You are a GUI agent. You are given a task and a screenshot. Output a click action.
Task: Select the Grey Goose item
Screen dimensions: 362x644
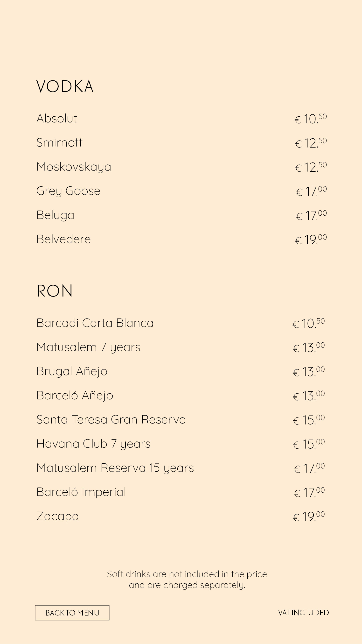[x=69, y=191]
